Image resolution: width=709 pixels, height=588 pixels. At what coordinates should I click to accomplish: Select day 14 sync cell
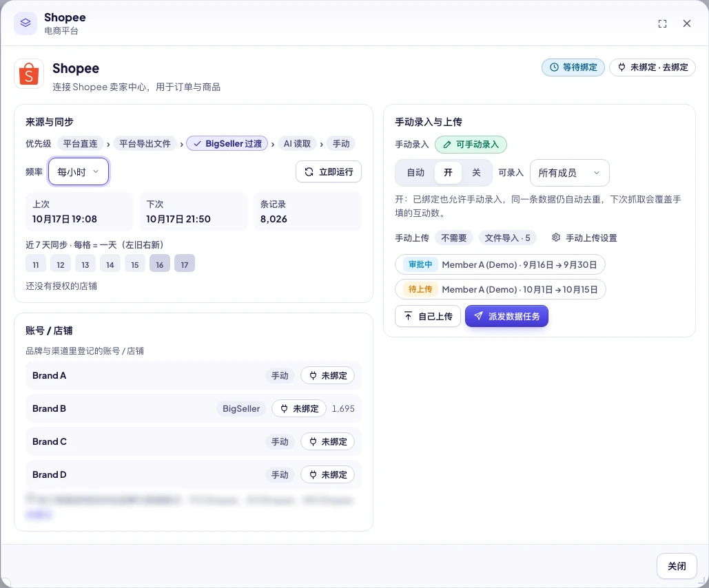click(110, 264)
